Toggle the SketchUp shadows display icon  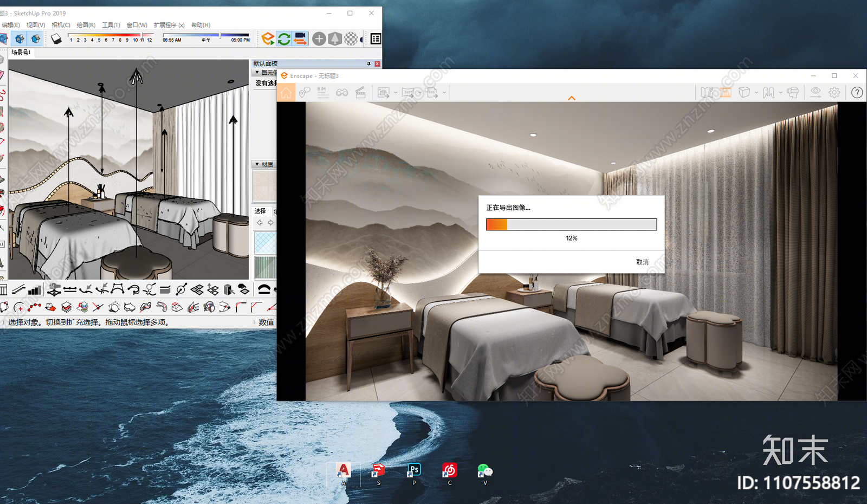56,38
